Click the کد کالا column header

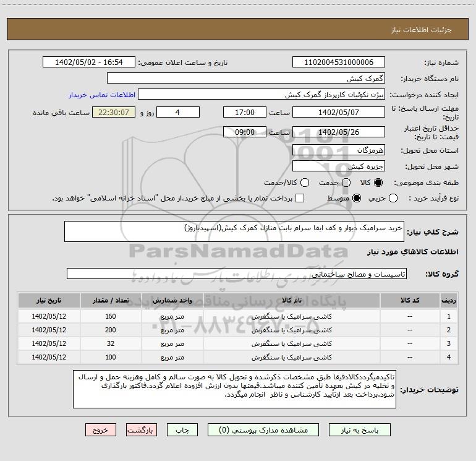pos(410,300)
